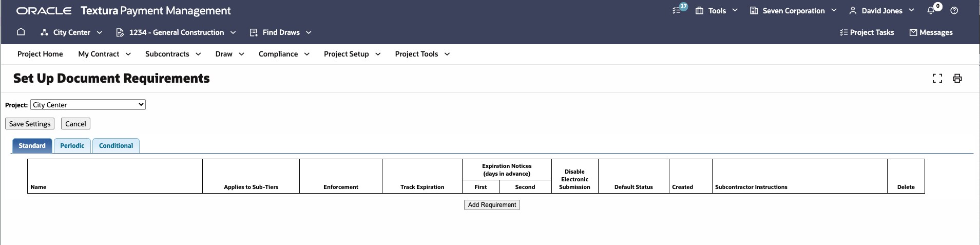The image size is (980, 245).
Task: Expand the Tools dropdown menu
Action: coord(717,10)
